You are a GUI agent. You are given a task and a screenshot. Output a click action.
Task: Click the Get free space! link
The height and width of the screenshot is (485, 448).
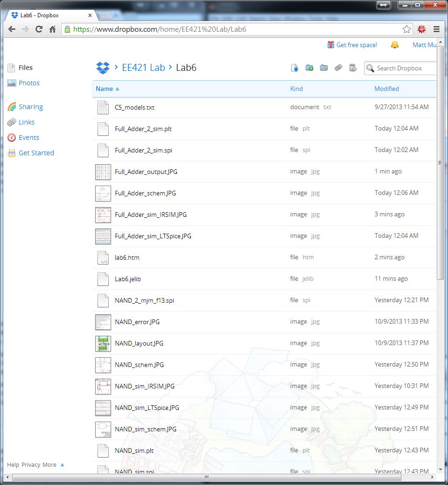357,45
